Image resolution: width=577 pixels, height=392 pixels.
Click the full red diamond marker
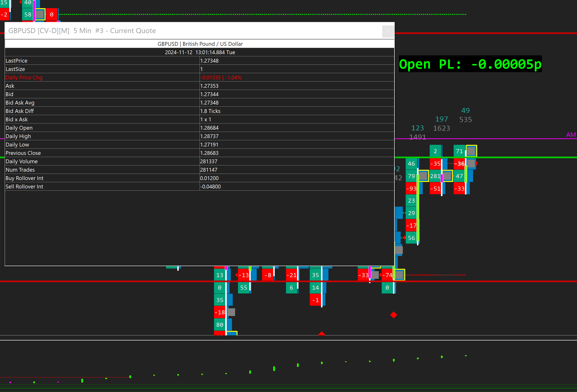(x=393, y=315)
